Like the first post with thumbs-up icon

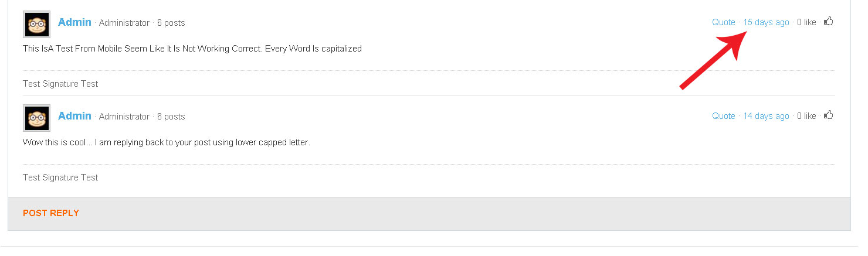[829, 22]
